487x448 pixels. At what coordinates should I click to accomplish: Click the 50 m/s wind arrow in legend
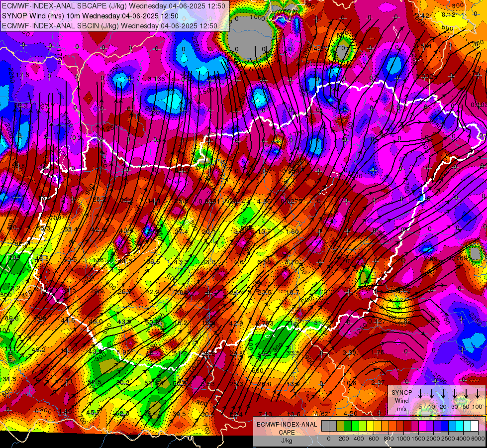466,393
